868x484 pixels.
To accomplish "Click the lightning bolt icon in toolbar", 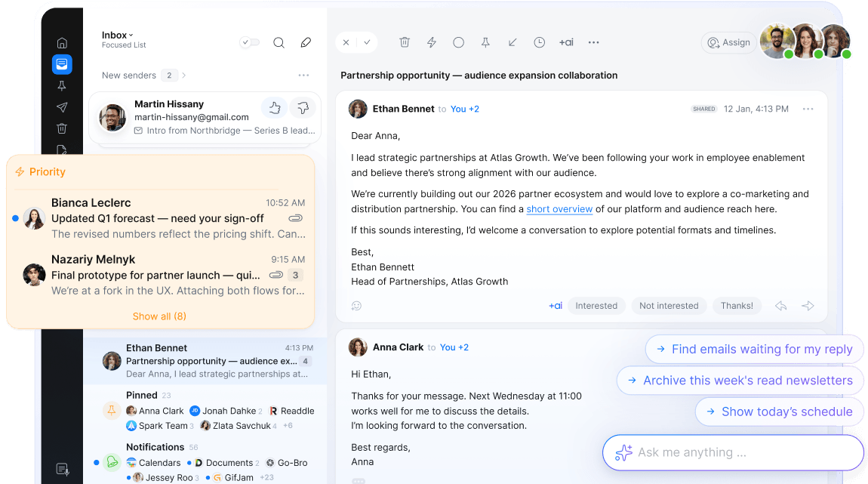I will (x=432, y=42).
